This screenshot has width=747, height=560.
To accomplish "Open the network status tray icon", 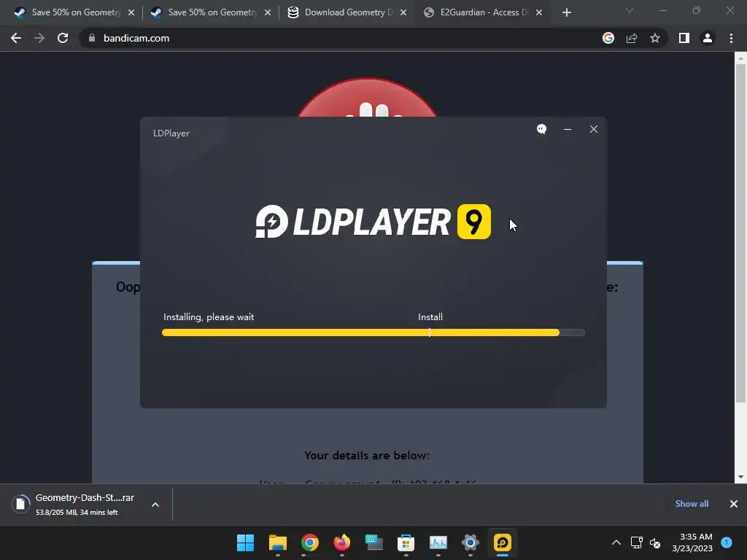I will pos(636,542).
